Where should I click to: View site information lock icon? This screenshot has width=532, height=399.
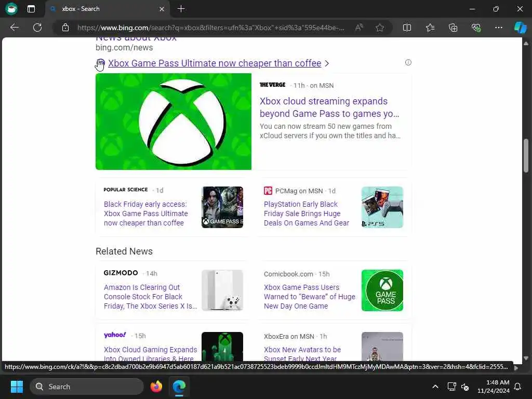[x=65, y=28]
